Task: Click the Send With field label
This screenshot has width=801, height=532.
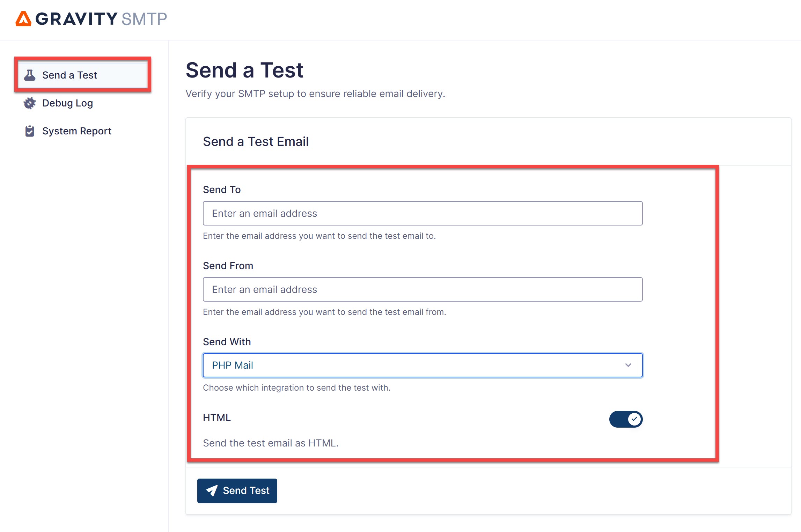Action: [x=227, y=342]
